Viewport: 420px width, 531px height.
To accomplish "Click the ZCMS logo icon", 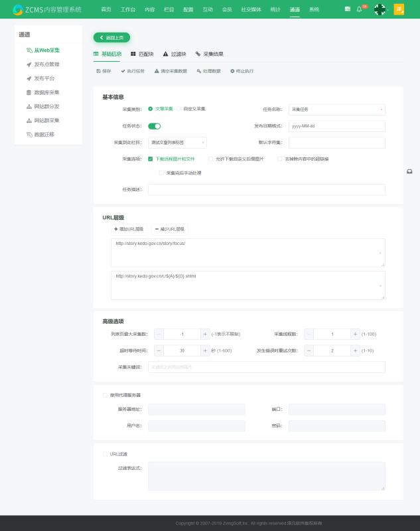I will (17, 9).
